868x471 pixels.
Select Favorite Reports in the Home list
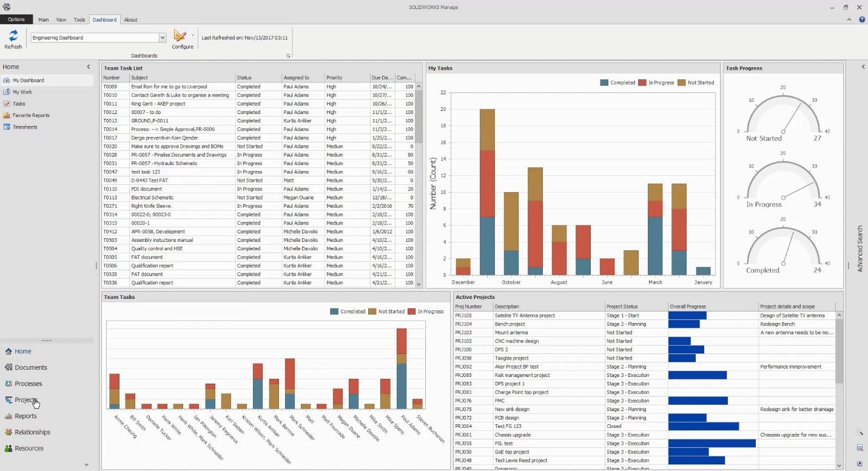[x=31, y=115]
